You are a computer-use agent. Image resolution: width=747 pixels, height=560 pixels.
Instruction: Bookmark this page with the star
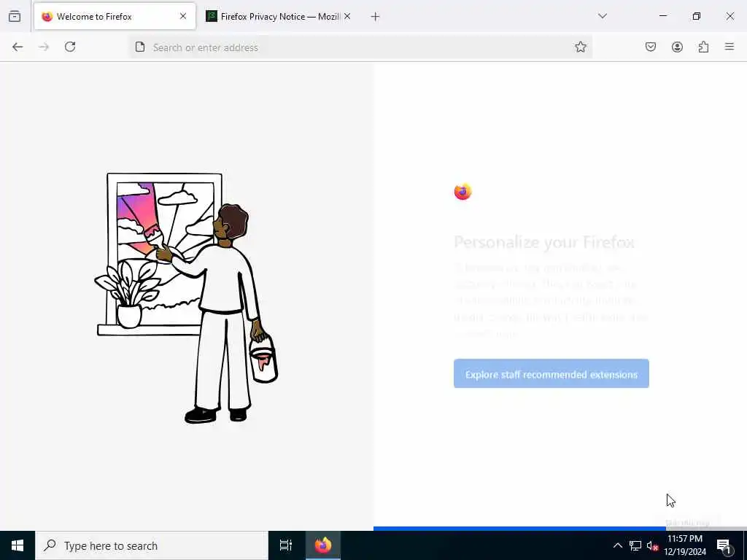point(580,47)
